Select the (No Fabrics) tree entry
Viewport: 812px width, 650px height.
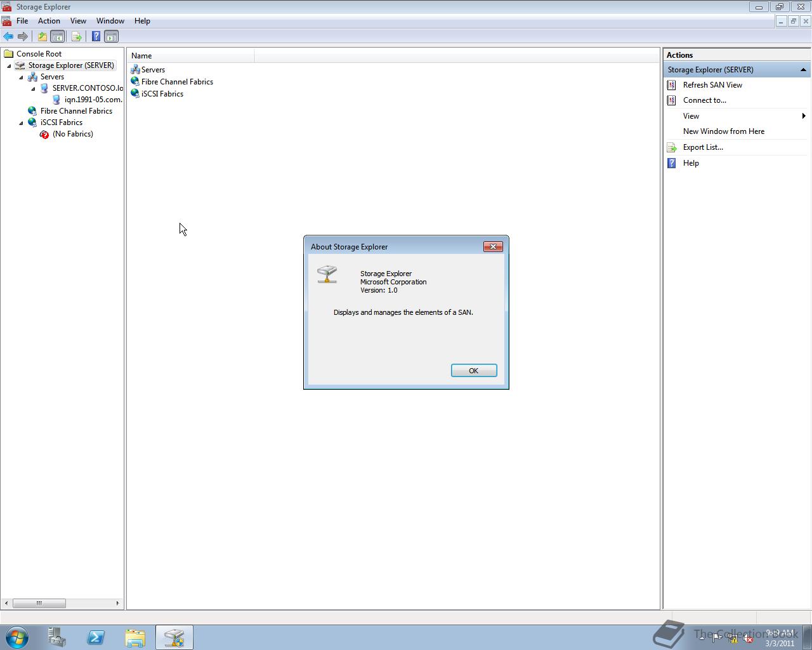pos(73,134)
